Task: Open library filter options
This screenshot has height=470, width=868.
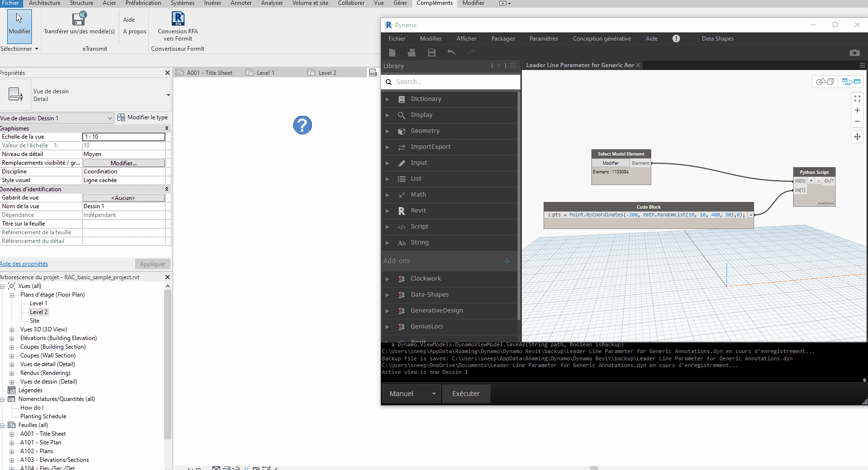Action: pyautogui.click(x=499, y=66)
